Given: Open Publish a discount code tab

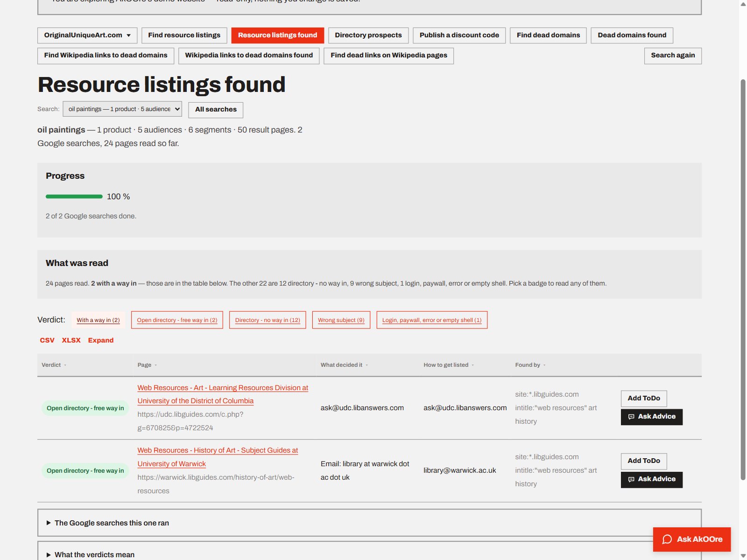Looking at the screenshot, I should pos(459,35).
